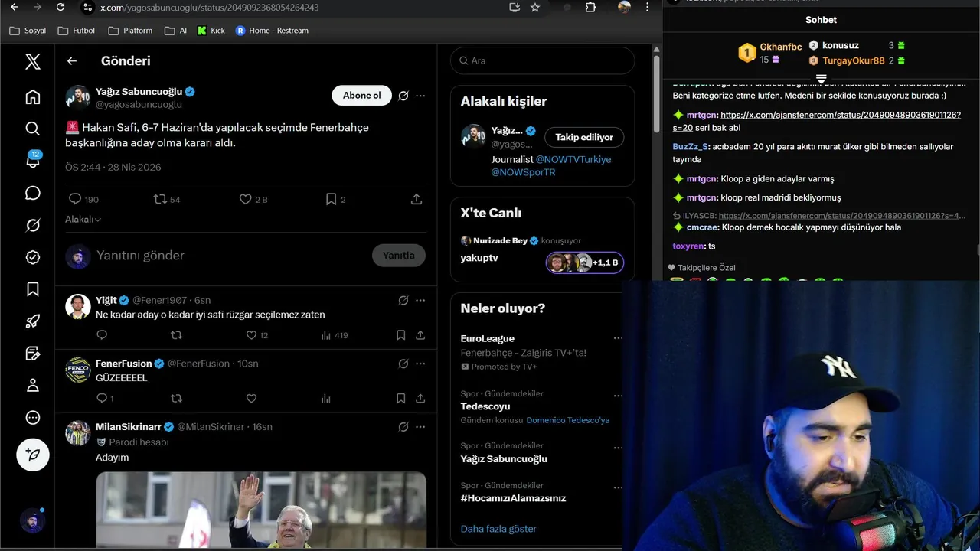
Task: Open Profile icon in left sidebar
Action: [32, 385]
